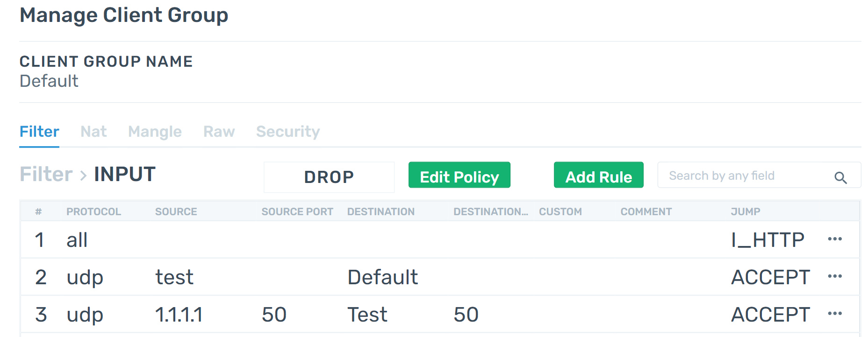Switch to the Nat tab
This screenshot has width=868, height=337.
tap(93, 132)
